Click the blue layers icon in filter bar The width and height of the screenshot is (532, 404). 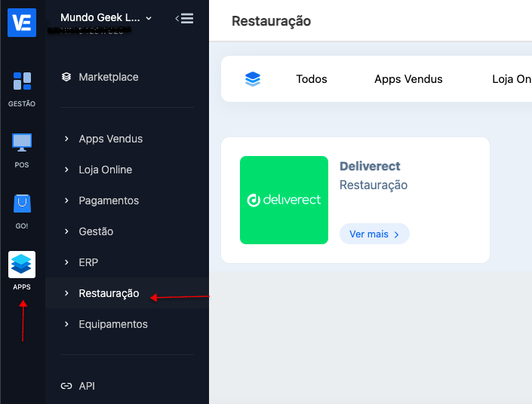pos(253,79)
